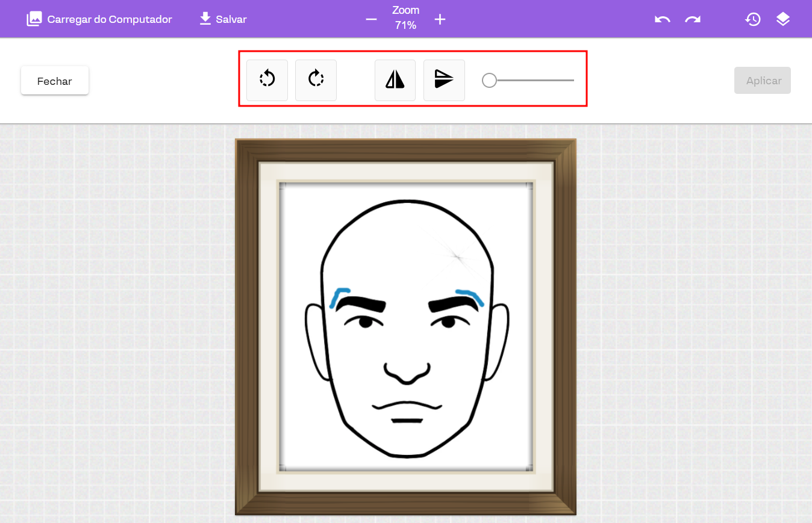This screenshot has height=523, width=812.
Task: Open the edit history panel
Action: (752, 19)
